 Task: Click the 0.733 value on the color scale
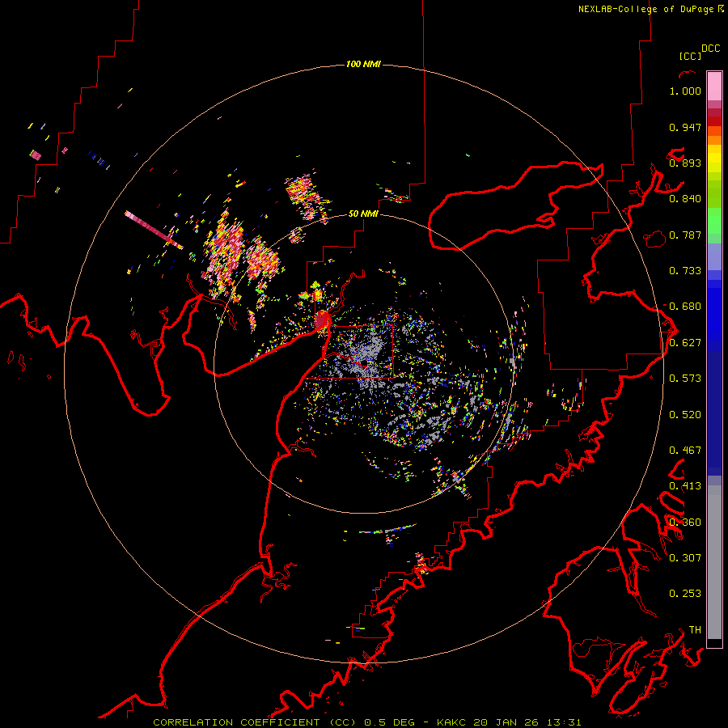685,271
